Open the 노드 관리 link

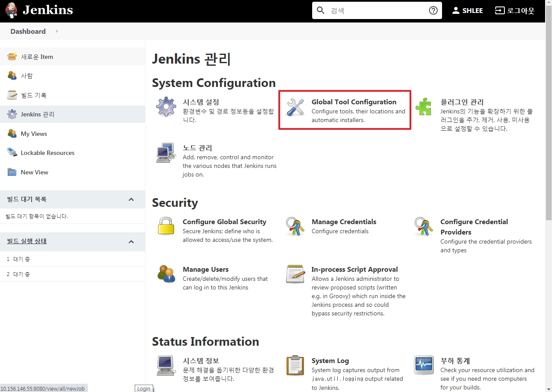pyautogui.click(x=197, y=148)
